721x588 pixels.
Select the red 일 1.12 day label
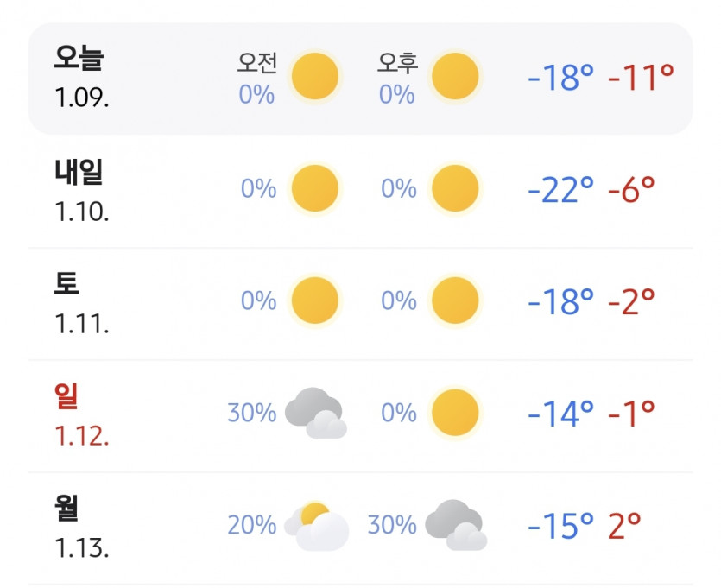coord(82,415)
